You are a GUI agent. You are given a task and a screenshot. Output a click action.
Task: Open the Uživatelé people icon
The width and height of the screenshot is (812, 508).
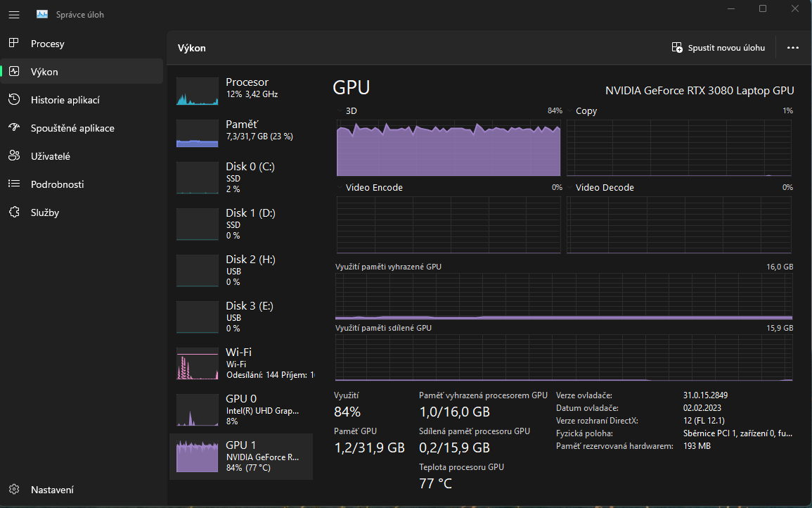tap(14, 156)
